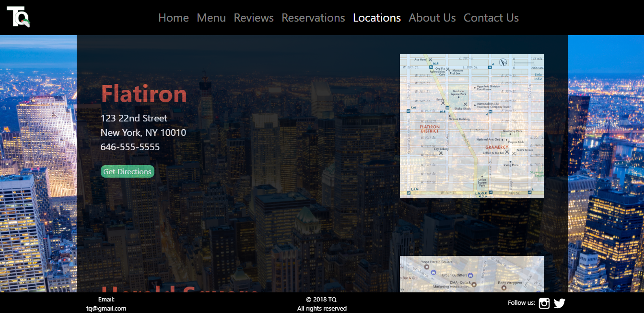Open the Reservations page
Viewport: 644px width, 313px height.
(x=313, y=18)
